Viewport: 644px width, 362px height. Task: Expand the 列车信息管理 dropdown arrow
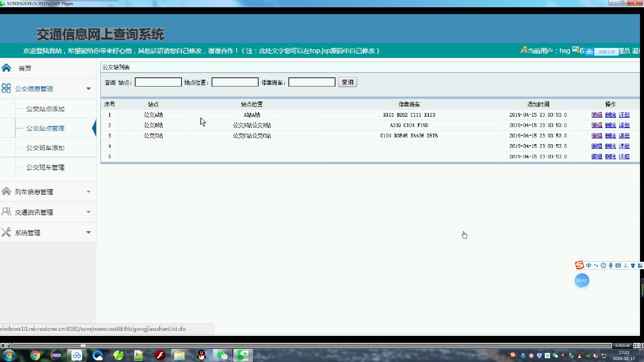pos(89,192)
